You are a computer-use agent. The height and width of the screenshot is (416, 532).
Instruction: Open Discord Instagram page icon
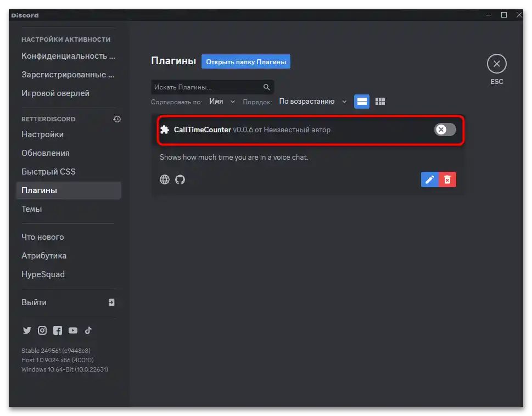pyautogui.click(x=42, y=330)
